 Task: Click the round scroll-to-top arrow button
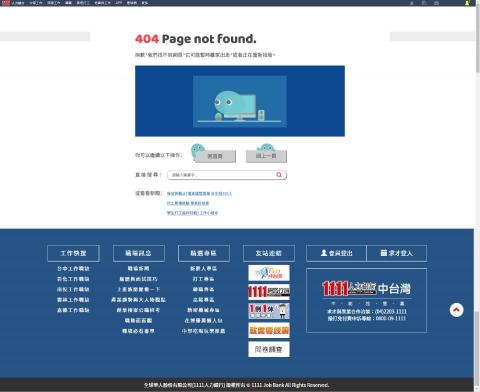coord(456,310)
